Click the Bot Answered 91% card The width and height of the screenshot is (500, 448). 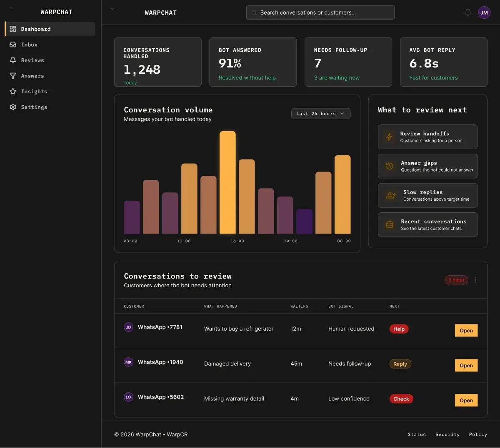(253, 62)
